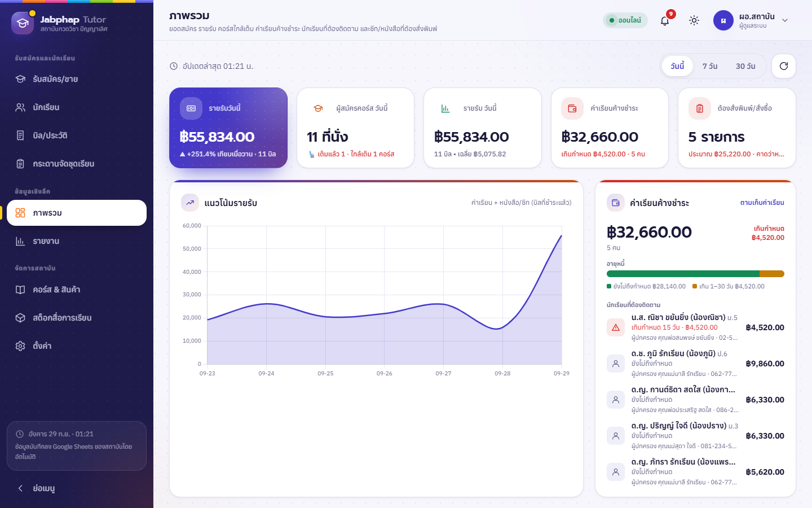Click the 5 รายการ print order card
The height and width of the screenshot is (508, 812).
pyautogui.click(x=737, y=128)
